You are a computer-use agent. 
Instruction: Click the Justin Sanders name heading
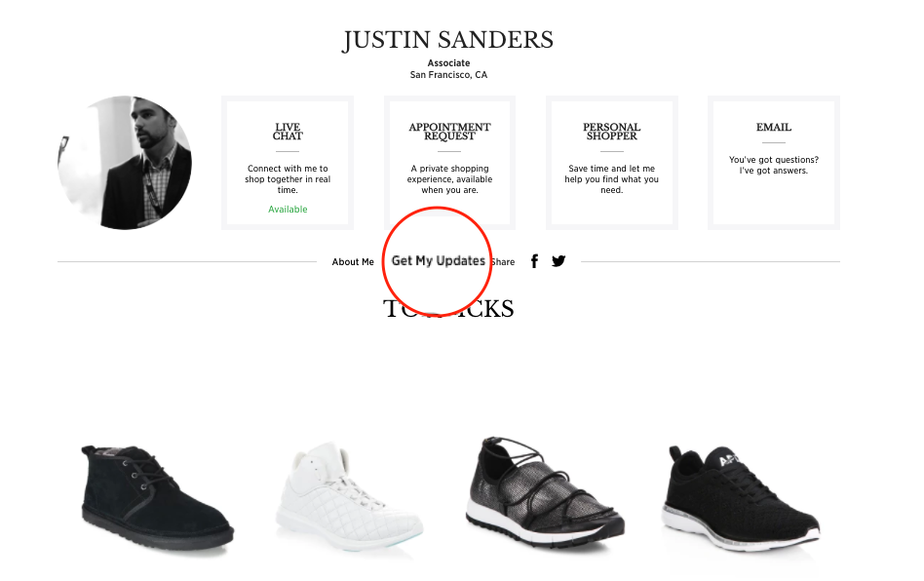tap(448, 40)
